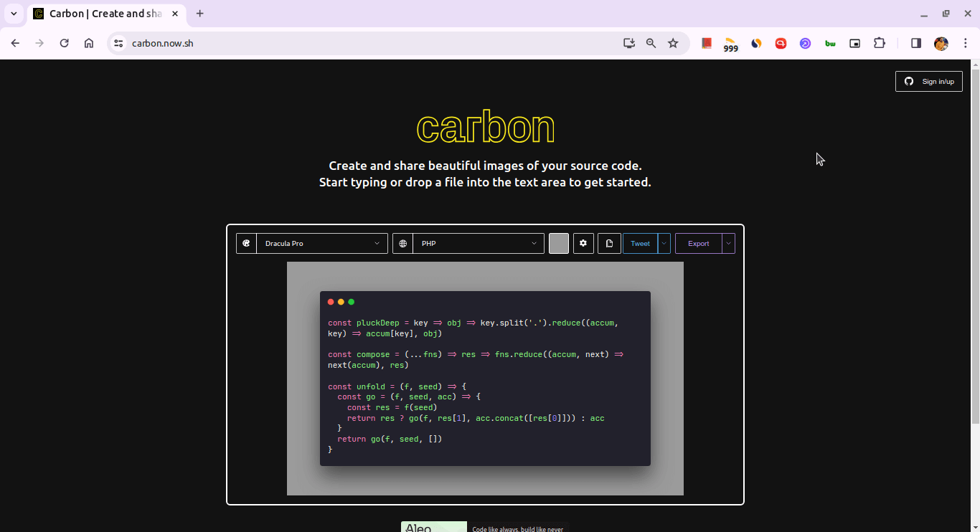This screenshot has width=980, height=532.
Task: Open the theme palette icon
Action: click(246, 244)
